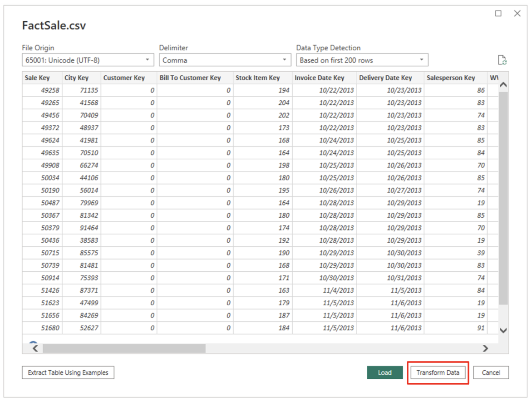Open the Data Type Detection dropdown

pyautogui.click(x=362, y=60)
